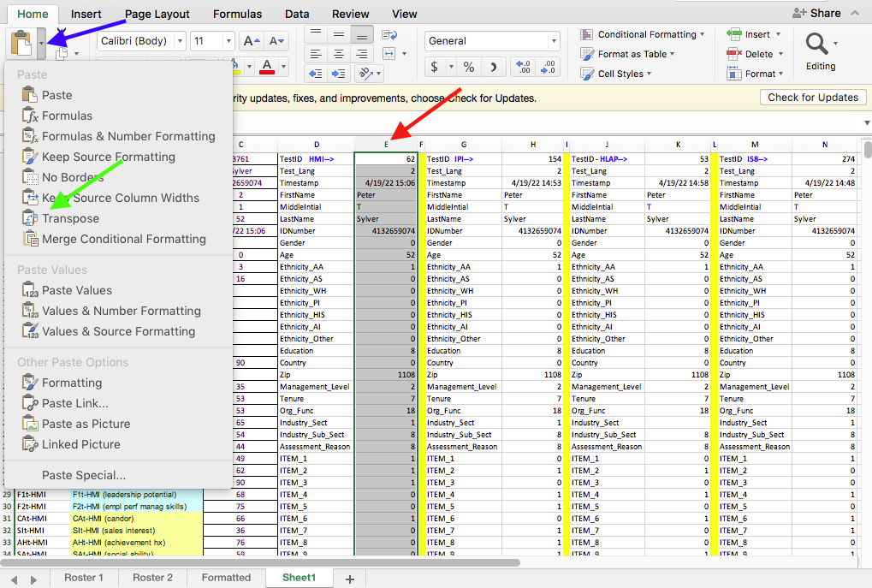
Task: Choose Transpose from the paste menu
Action: click(70, 218)
